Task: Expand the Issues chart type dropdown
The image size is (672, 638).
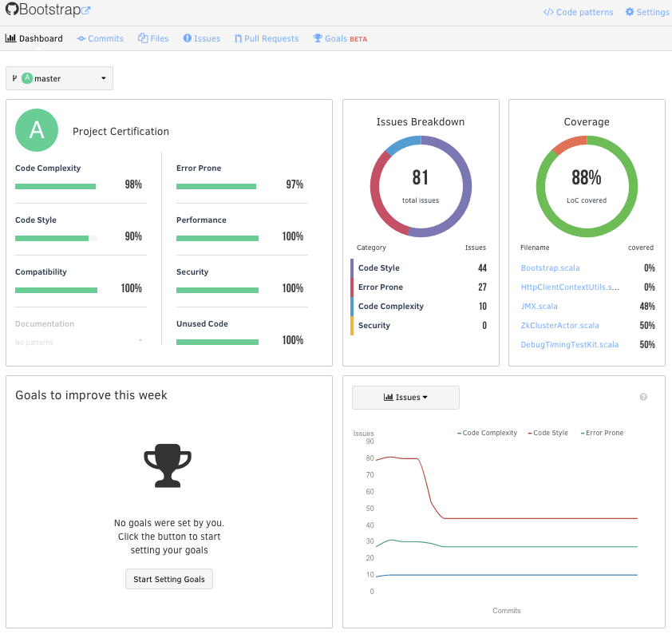Action: tap(405, 398)
